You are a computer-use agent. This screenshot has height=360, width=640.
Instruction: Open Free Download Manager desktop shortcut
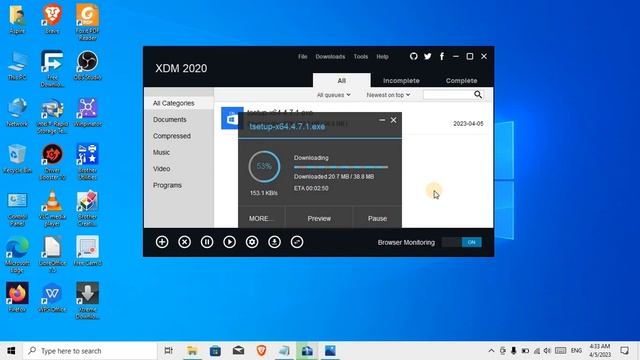coord(52,68)
